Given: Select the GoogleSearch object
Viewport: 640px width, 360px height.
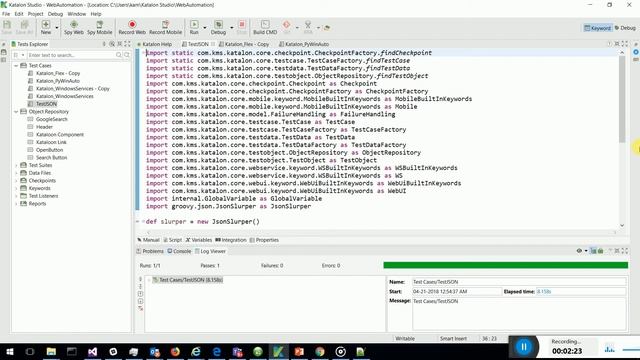Looking at the screenshot, I should [51, 119].
